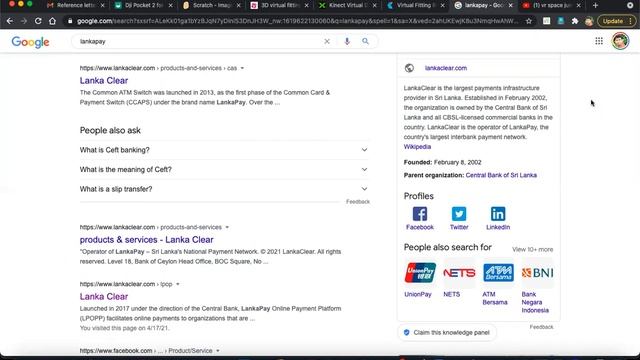Open first Lanka Clear result title

click(x=104, y=80)
